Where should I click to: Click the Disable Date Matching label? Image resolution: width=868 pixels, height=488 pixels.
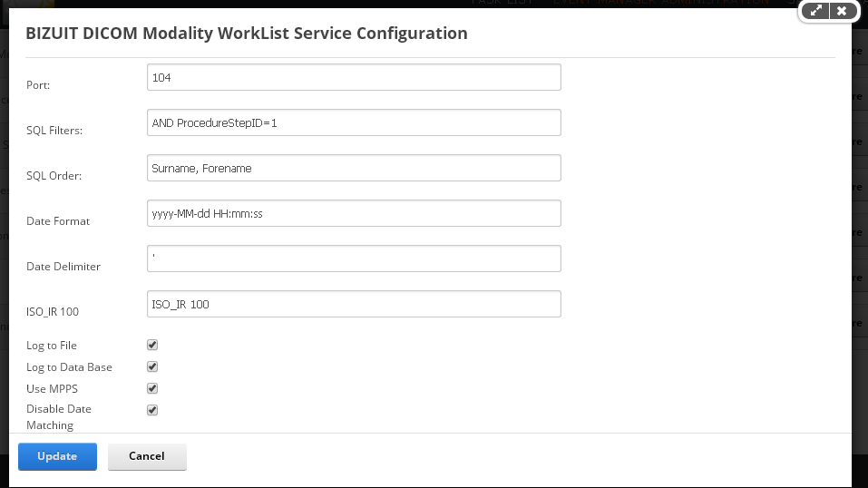pyautogui.click(x=59, y=417)
